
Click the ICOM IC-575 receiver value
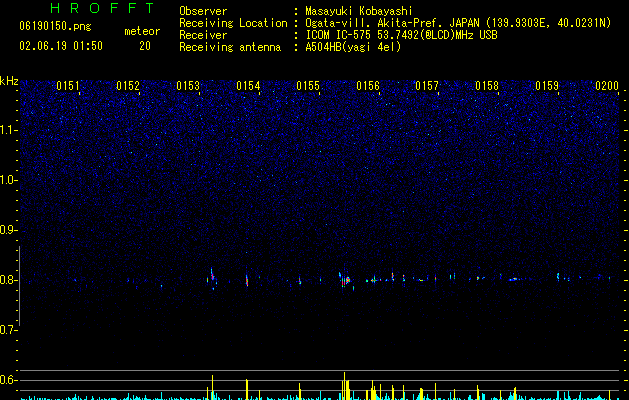coord(401,35)
